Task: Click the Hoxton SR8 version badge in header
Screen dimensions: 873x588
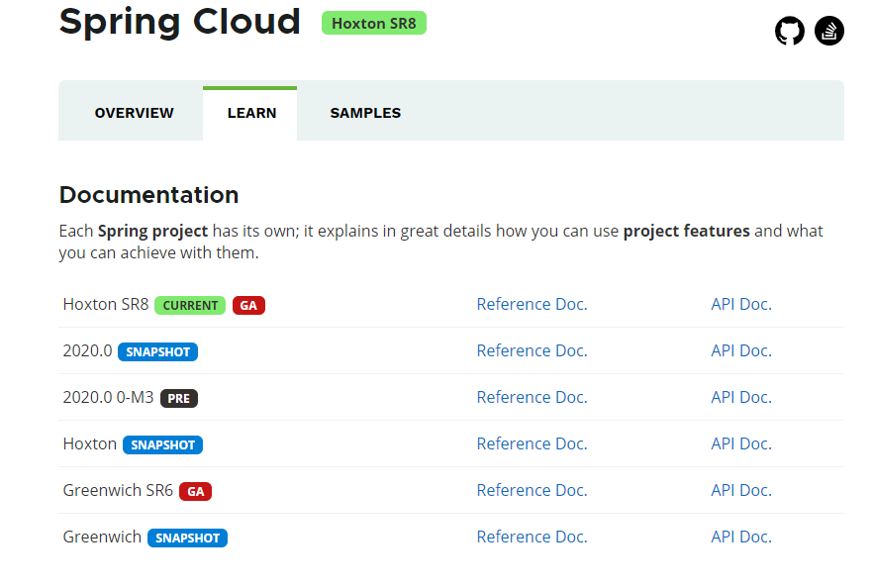Action: pyautogui.click(x=374, y=23)
